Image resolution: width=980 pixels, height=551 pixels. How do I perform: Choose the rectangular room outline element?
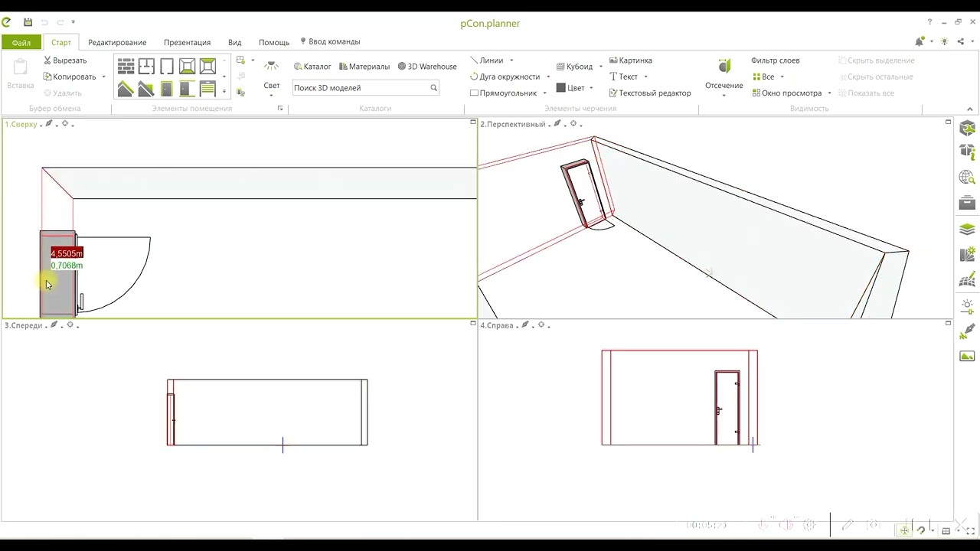pyautogui.click(x=167, y=67)
